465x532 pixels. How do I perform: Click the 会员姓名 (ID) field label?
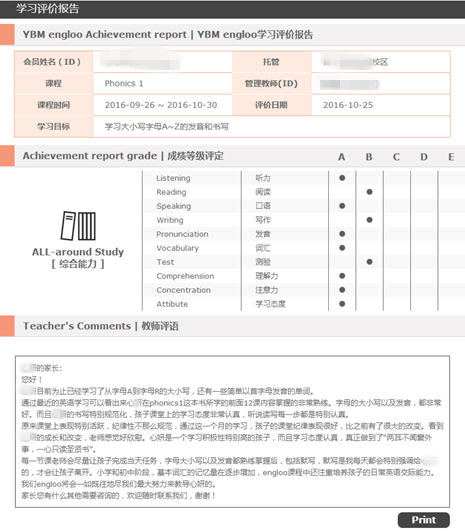[52, 62]
